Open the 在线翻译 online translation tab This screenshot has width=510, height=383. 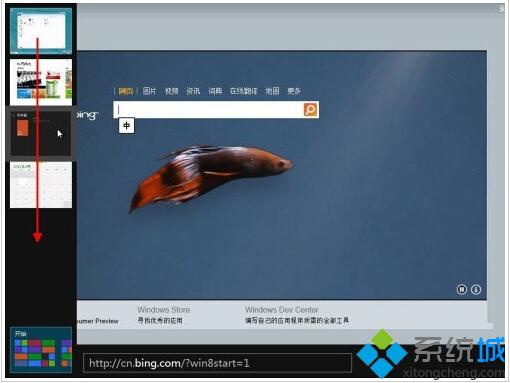(243, 91)
